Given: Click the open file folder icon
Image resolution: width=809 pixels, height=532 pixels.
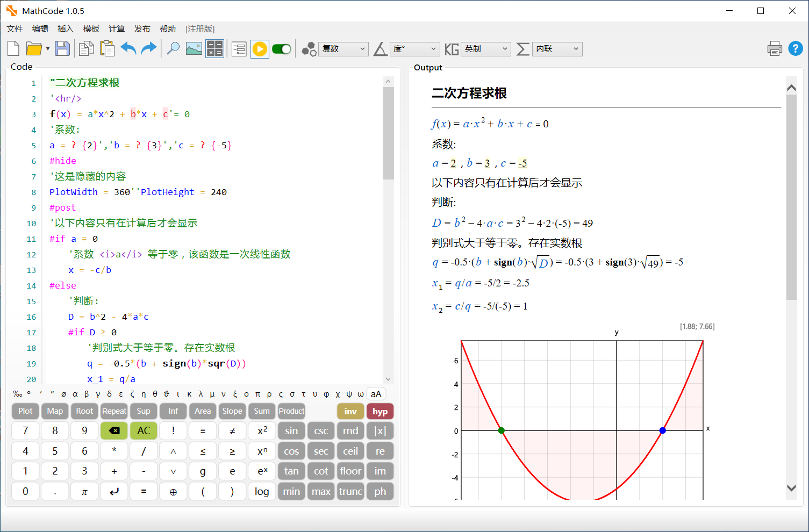Looking at the screenshot, I should [x=33, y=49].
